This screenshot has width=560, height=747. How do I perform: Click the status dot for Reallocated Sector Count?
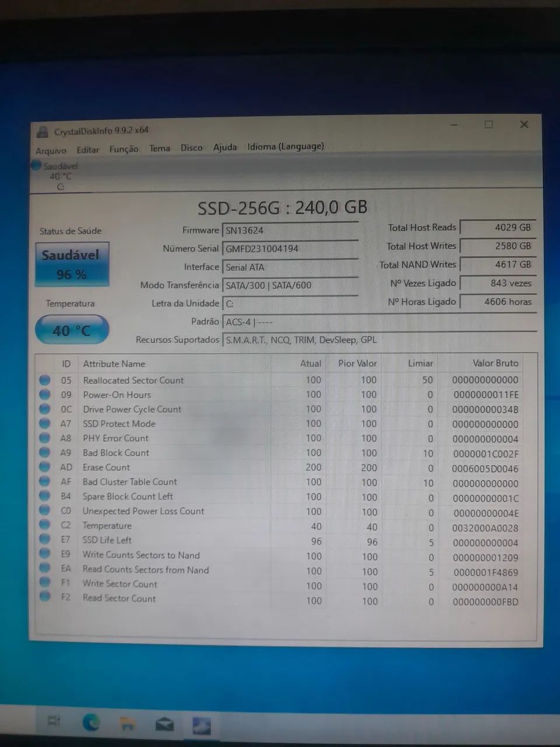tap(44, 380)
